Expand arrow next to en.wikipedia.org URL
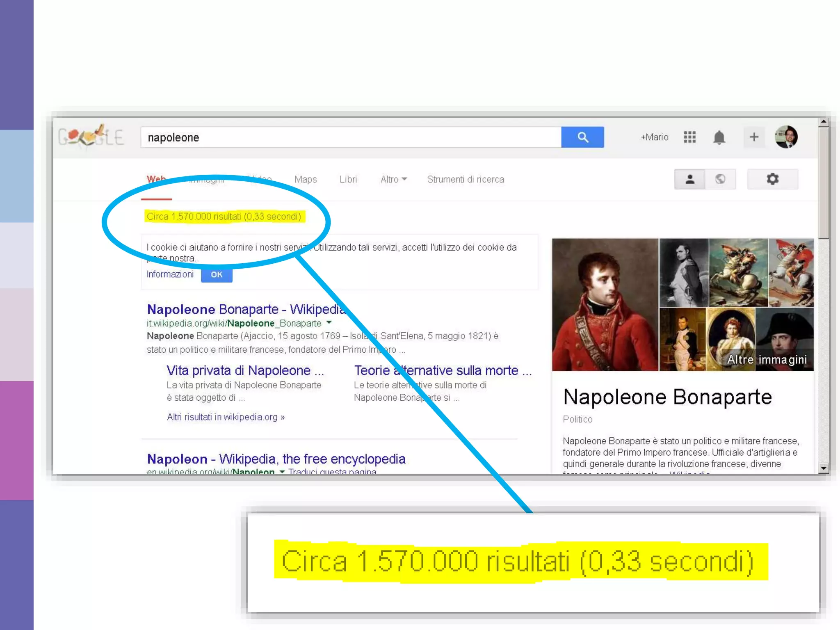This screenshot has width=840, height=630. 282,472
